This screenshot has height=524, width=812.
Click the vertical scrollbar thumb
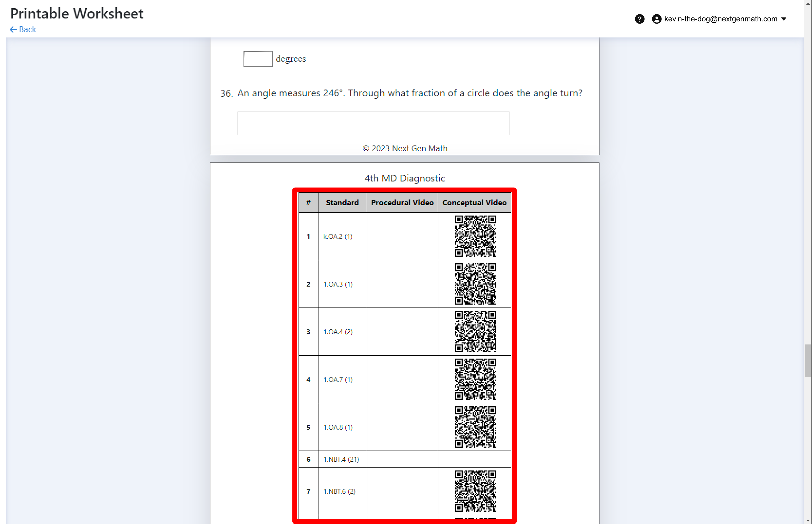coord(808,361)
